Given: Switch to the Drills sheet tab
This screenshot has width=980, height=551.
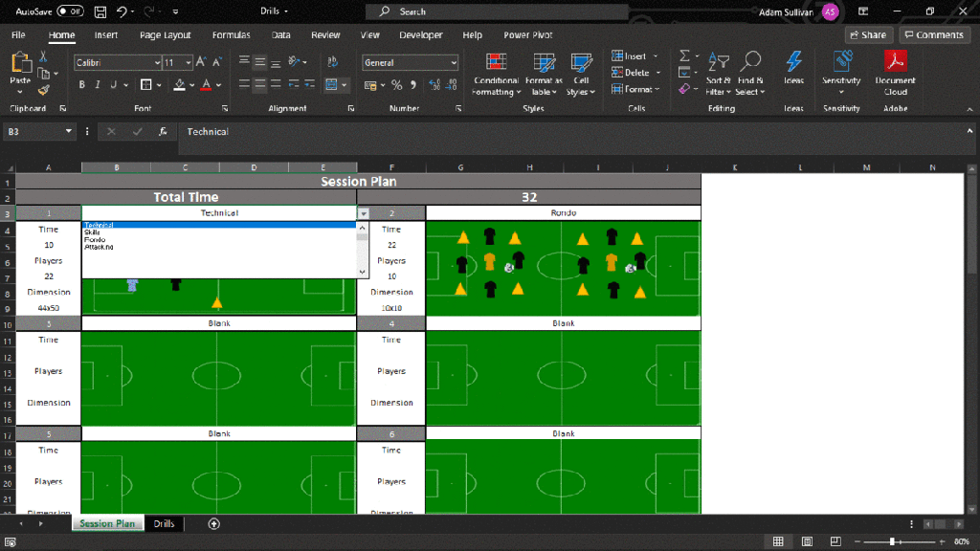Looking at the screenshot, I should point(164,523).
